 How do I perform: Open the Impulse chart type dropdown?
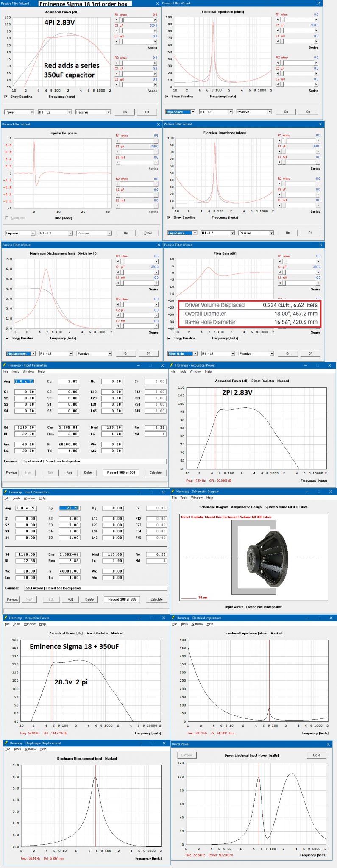[x=20, y=233]
